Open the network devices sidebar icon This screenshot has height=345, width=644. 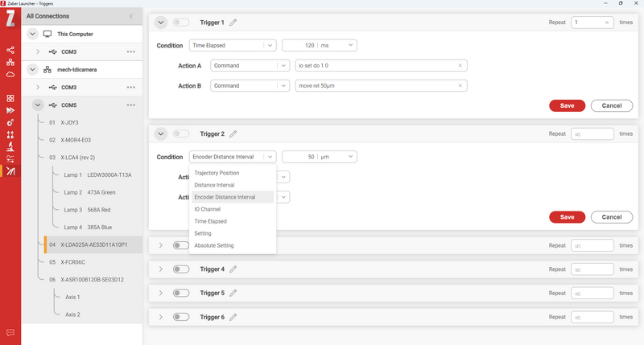click(x=10, y=63)
